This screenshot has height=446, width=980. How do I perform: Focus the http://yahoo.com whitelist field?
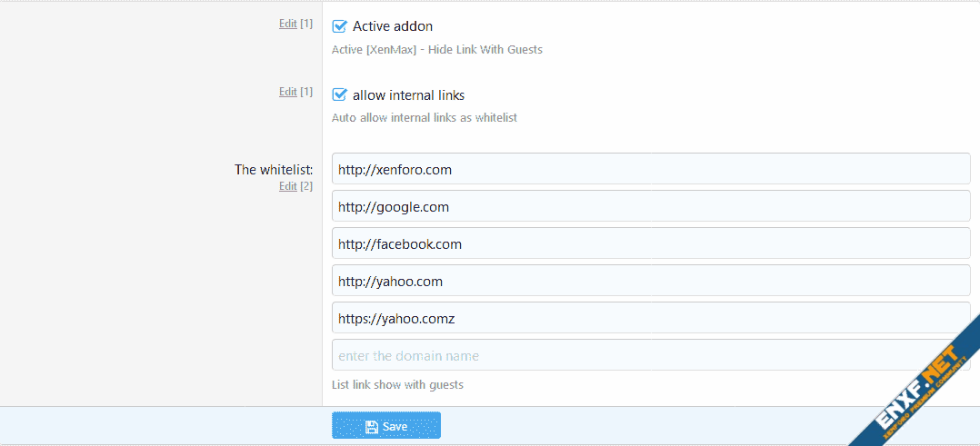[651, 281]
